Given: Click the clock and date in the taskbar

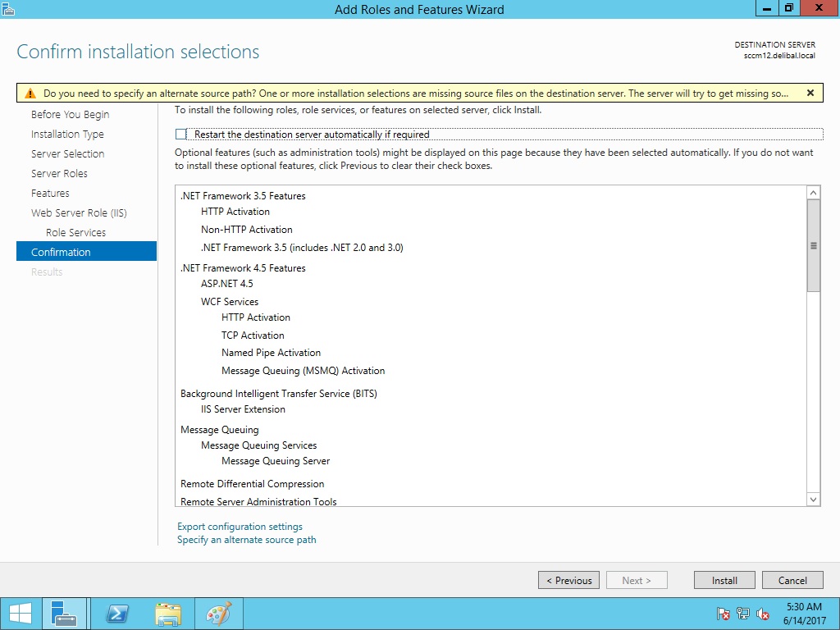Looking at the screenshot, I should [x=801, y=614].
